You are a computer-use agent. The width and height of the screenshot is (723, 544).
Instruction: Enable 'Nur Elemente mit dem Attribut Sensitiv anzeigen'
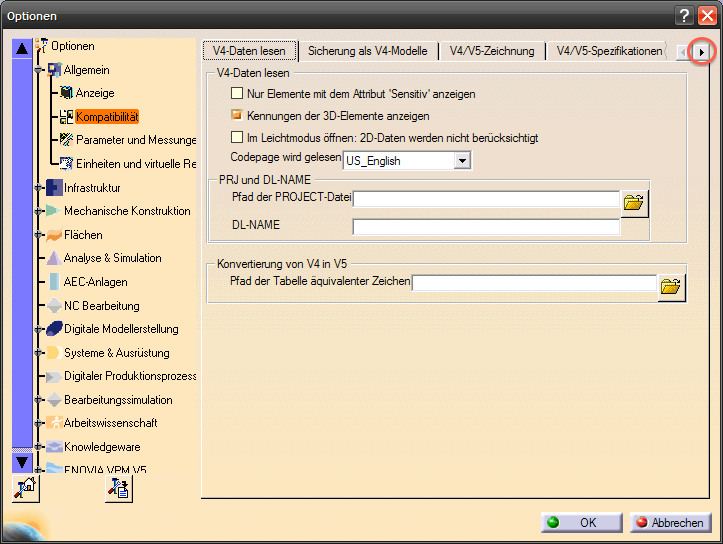(x=238, y=94)
